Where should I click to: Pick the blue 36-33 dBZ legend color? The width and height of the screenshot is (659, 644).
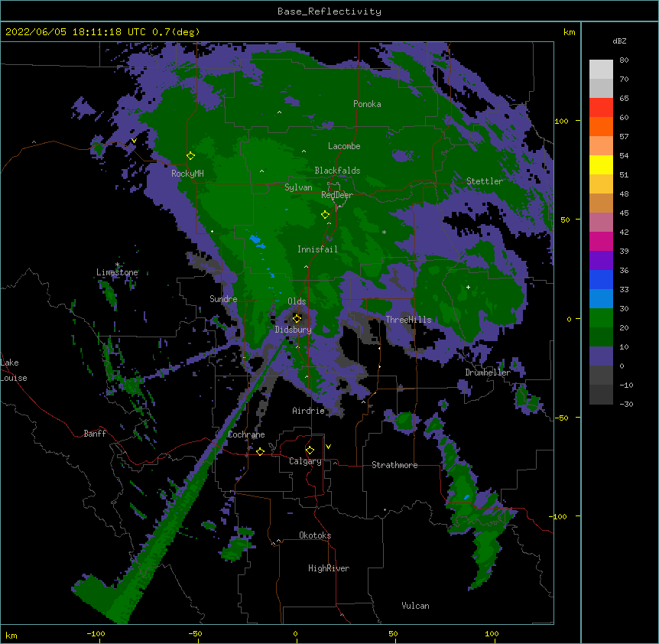[601, 279]
